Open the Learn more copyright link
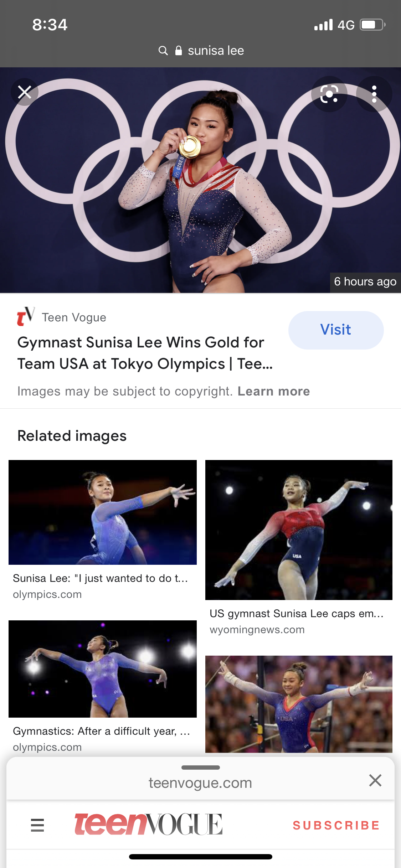The width and height of the screenshot is (401, 868). pos(273,391)
